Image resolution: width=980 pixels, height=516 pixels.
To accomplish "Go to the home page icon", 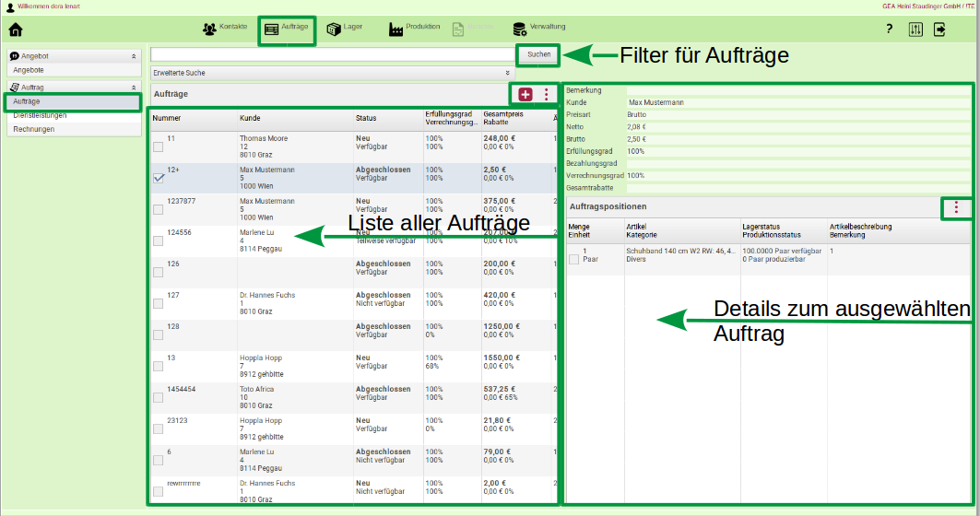I will 15,29.
